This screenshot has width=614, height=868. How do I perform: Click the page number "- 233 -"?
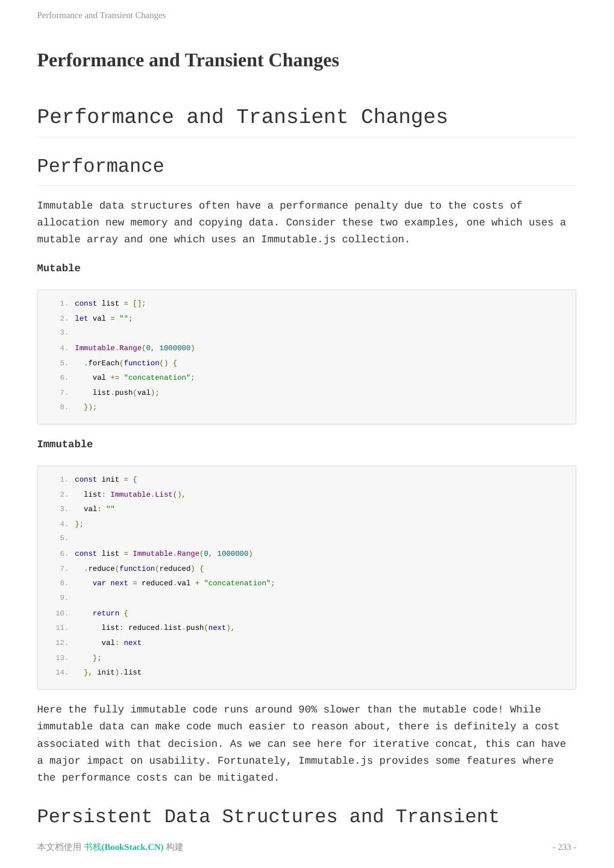(564, 847)
